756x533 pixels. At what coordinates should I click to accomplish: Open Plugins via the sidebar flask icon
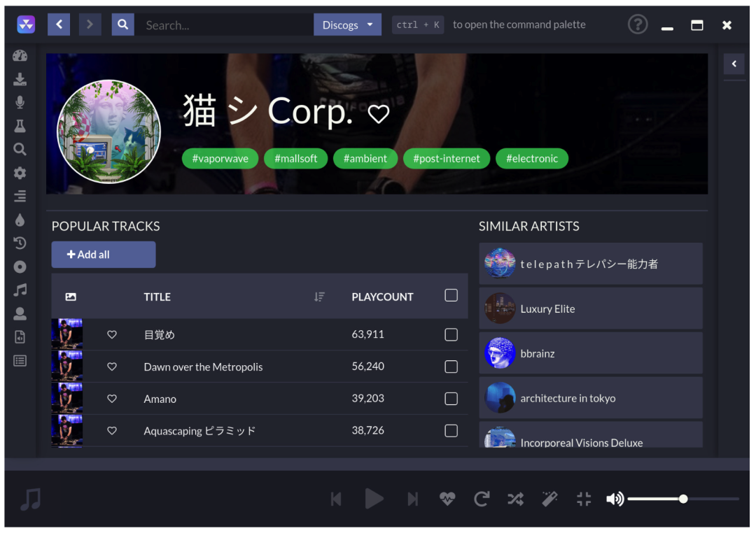tap(20, 126)
